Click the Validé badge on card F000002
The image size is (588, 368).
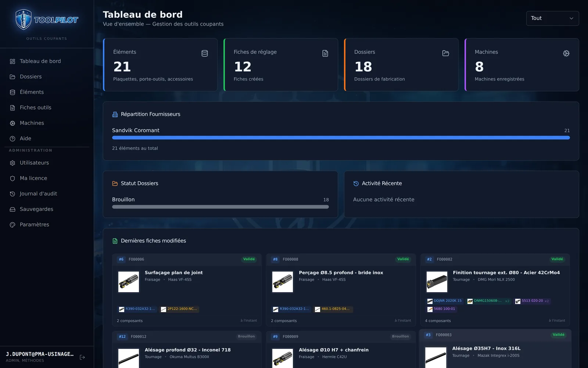tap(557, 259)
